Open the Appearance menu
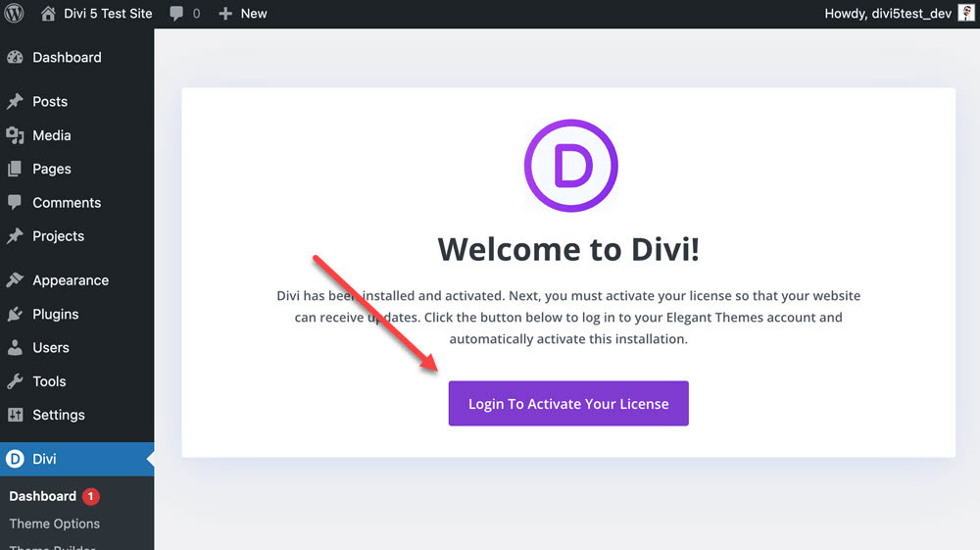 point(71,280)
